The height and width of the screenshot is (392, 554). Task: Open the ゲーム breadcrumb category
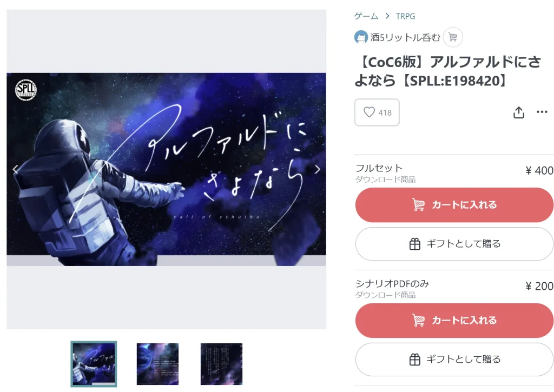(x=366, y=16)
